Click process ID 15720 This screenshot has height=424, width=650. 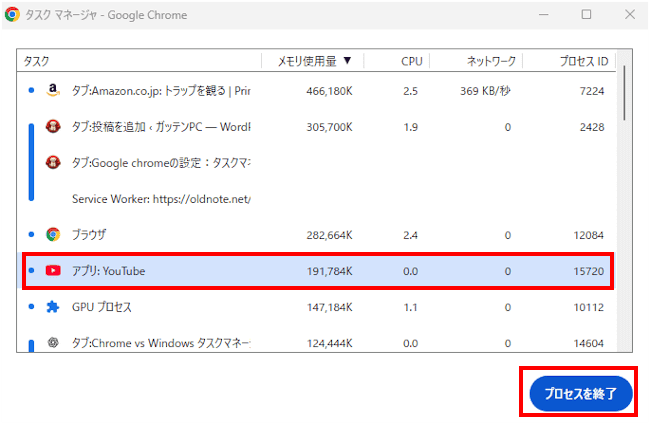point(589,271)
